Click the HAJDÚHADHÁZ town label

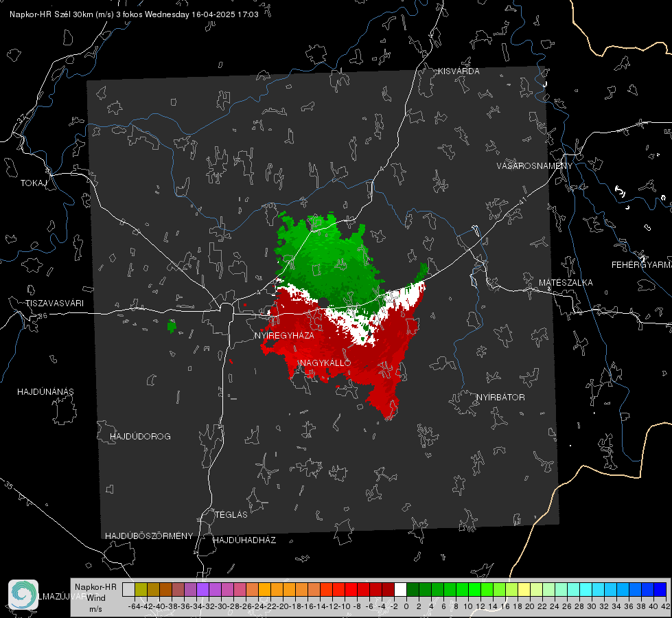pos(244,540)
